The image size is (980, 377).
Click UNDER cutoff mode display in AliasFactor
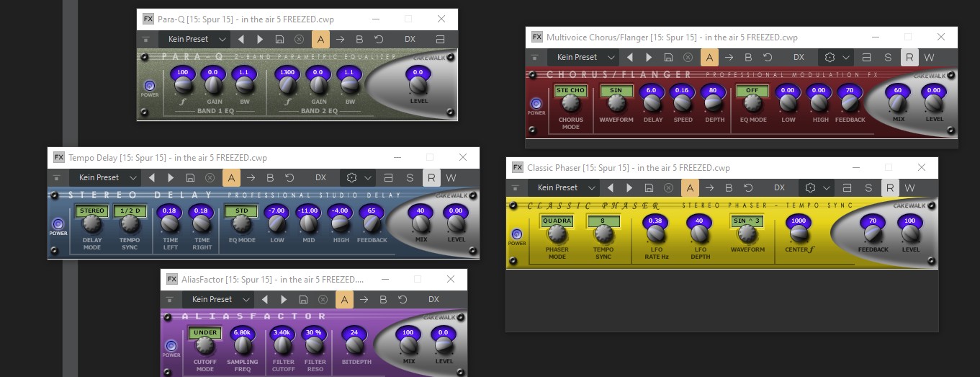[x=204, y=333]
